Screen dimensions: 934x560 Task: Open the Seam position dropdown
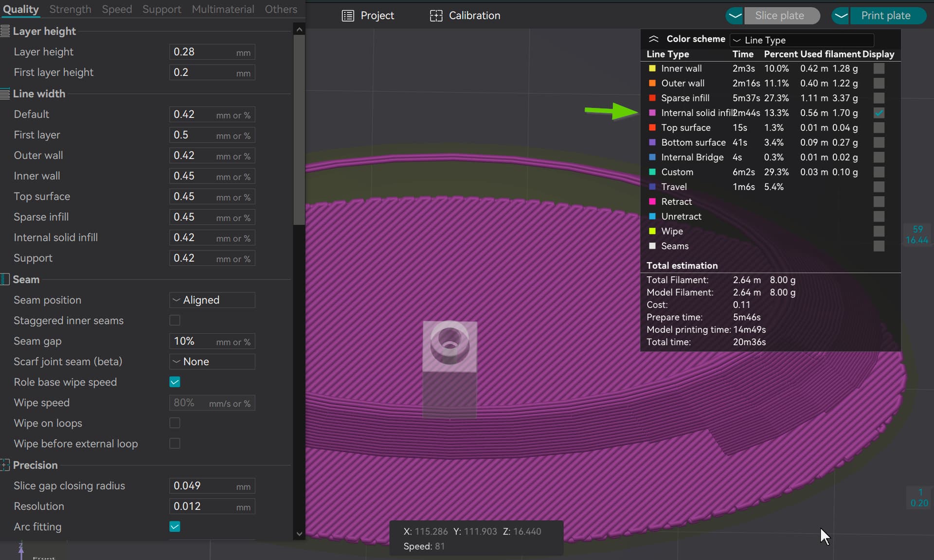[x=212, y=300]
